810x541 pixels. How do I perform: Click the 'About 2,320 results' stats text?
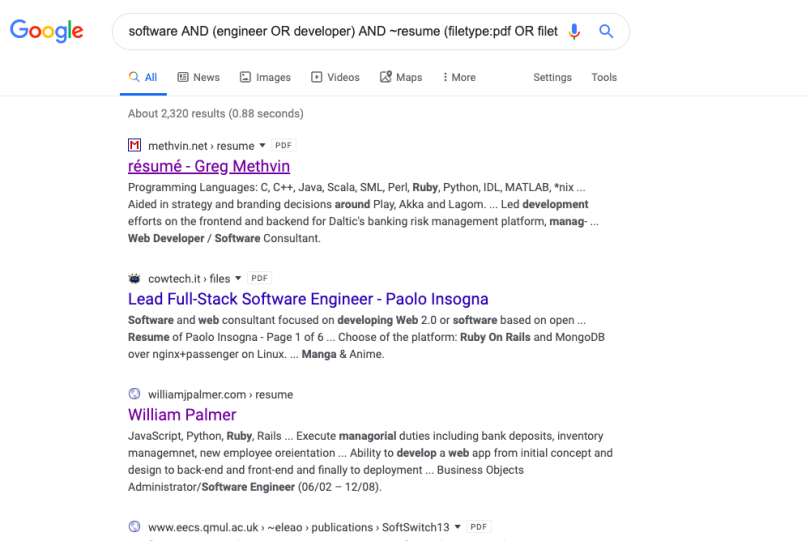215,113
